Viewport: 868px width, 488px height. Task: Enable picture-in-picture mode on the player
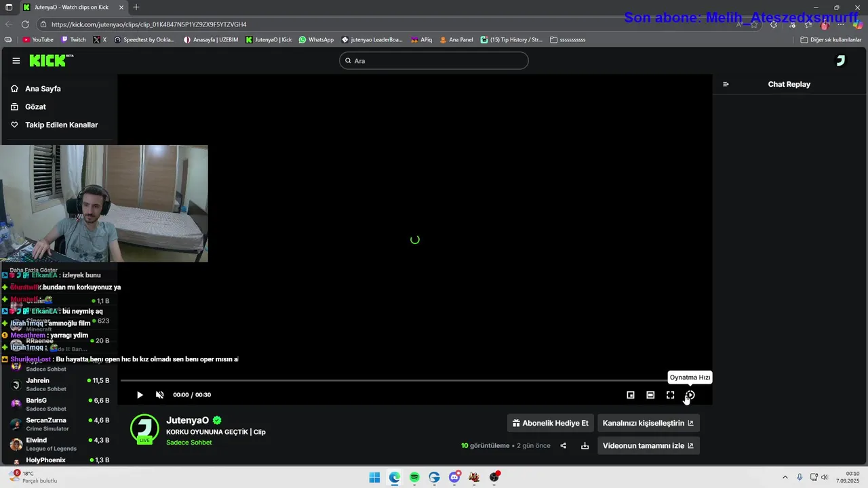click(631, 395)
